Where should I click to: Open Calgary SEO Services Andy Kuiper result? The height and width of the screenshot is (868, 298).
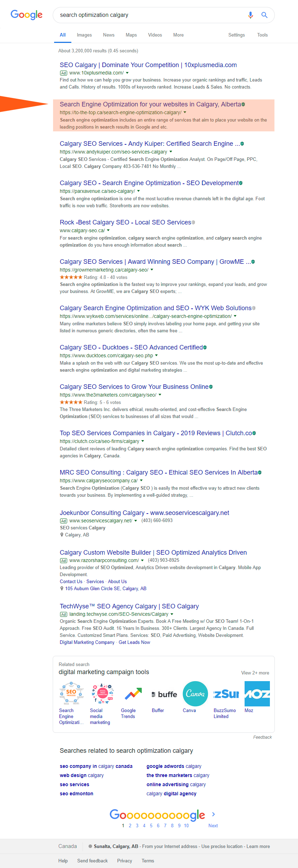pos(150,144)
